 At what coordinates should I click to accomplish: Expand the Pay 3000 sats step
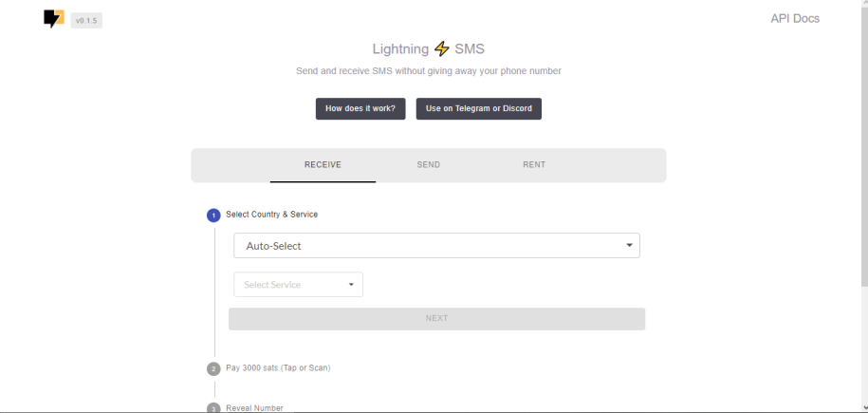tap(278, 367)
